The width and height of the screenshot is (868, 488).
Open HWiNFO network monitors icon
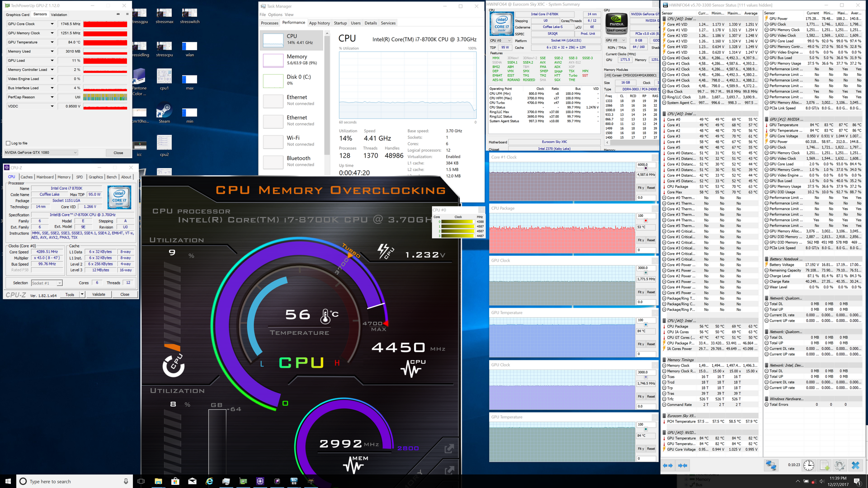point(771,465)
